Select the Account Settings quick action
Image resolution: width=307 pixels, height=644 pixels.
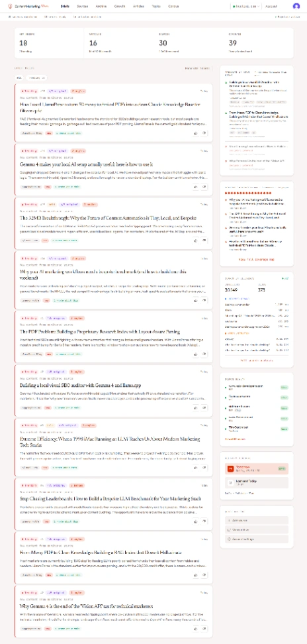pos(257,539)
